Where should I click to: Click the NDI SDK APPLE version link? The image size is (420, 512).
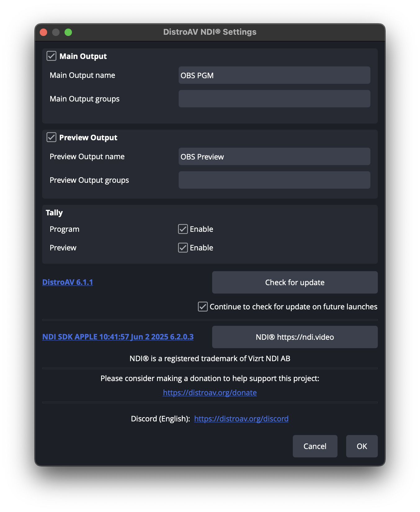pyautogui.click(x=118, y=337)
